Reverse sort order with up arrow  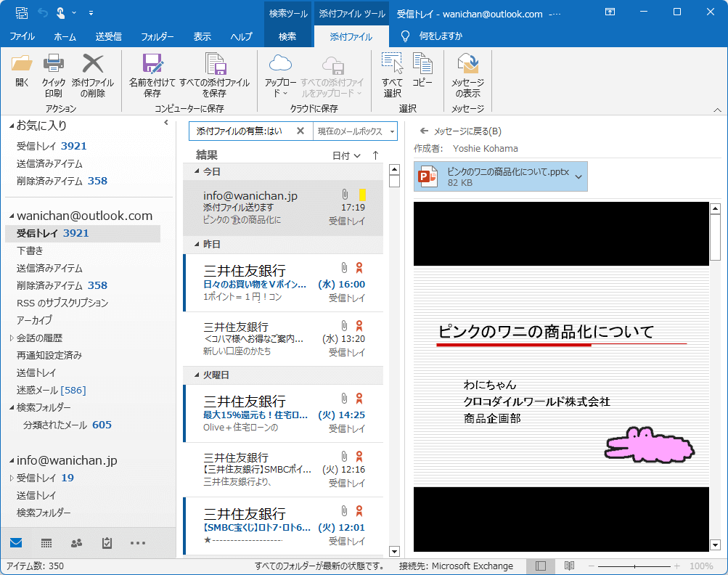click(x=375, y=155)
